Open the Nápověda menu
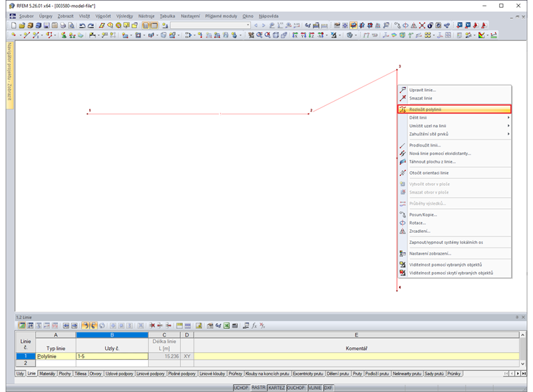This screenshot has height=392, width=533. [269, 16]
